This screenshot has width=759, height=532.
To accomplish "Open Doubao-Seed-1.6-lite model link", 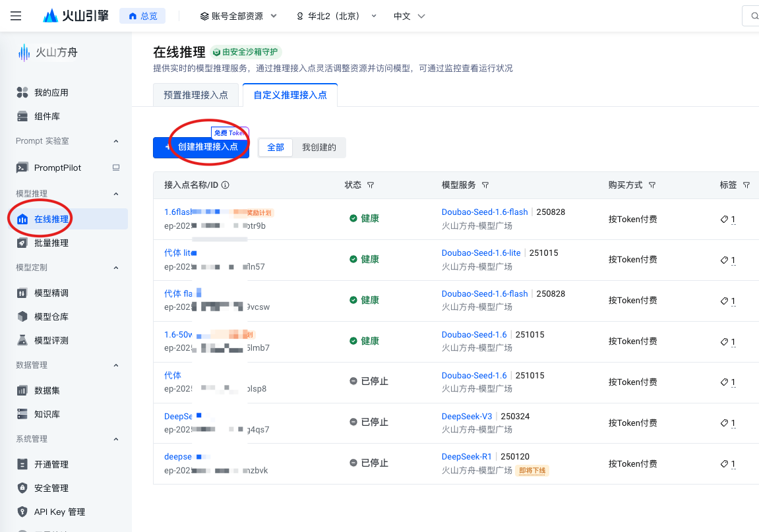I will (481, 252).
